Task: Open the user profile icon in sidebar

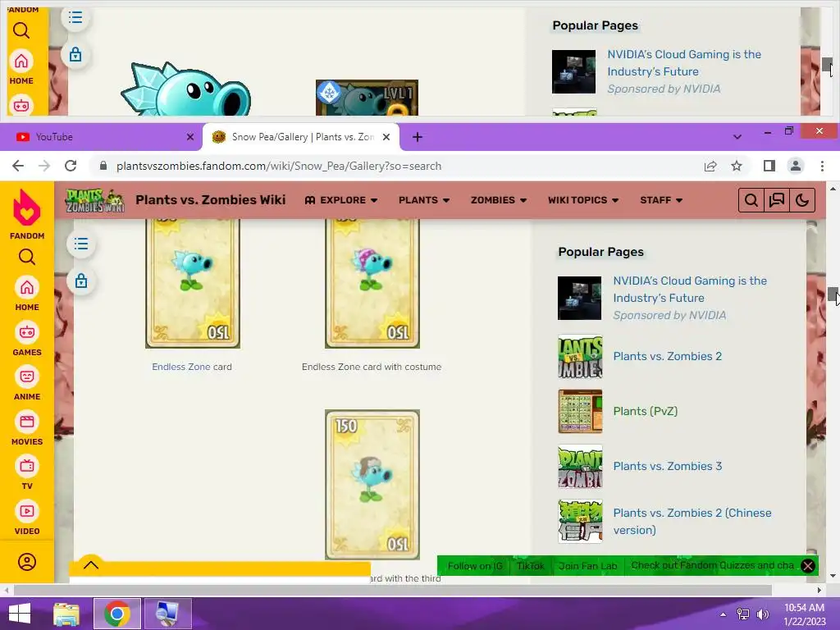Action: 27,562
